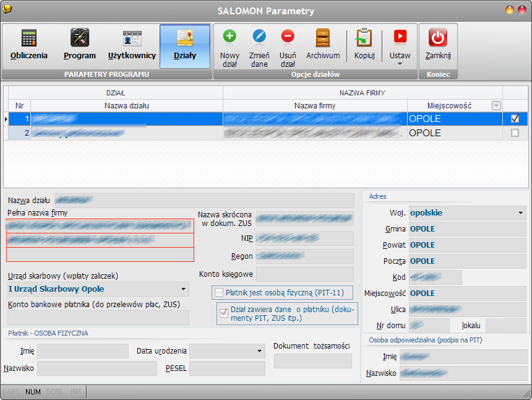Open the Archiwum cabinet icon
Viewport: 532px width, 400px height.
click(x=323, y=37)
